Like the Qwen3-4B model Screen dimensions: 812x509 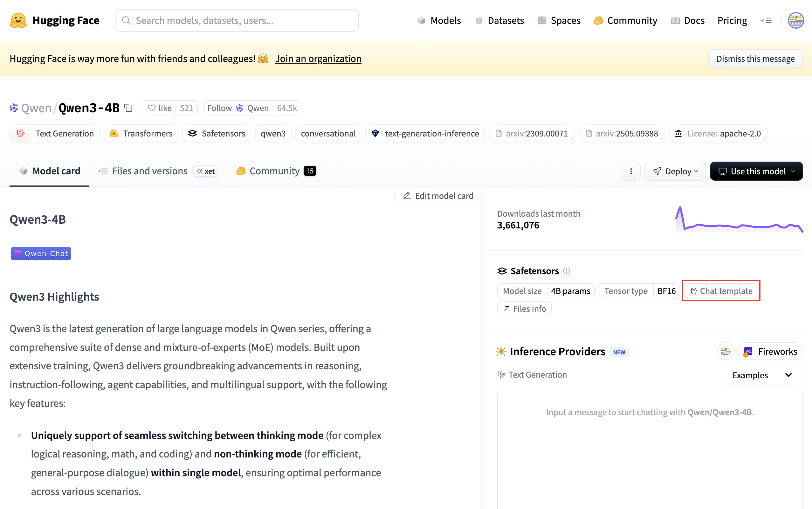(160, 108)
